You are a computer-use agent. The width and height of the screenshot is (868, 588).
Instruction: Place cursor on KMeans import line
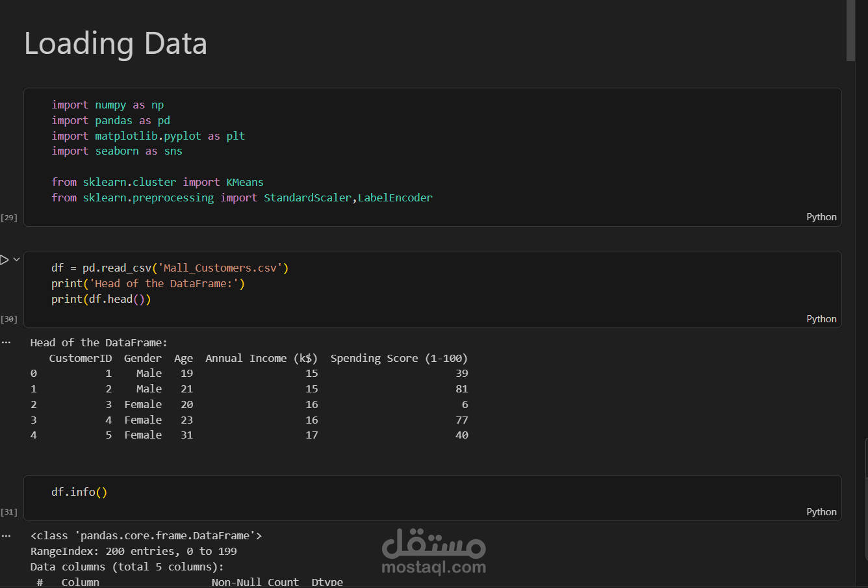coord(157,183)
